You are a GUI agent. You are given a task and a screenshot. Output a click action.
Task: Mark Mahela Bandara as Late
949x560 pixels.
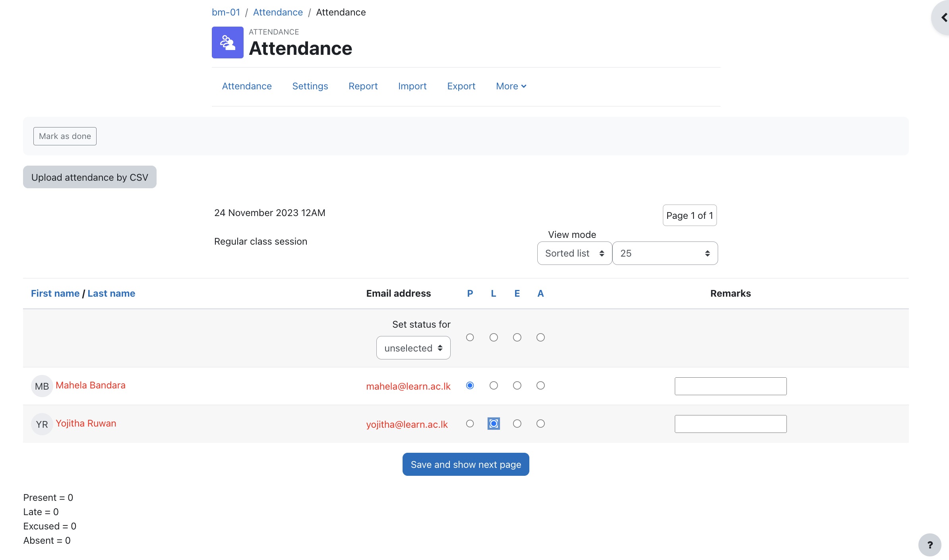point(494,386)
